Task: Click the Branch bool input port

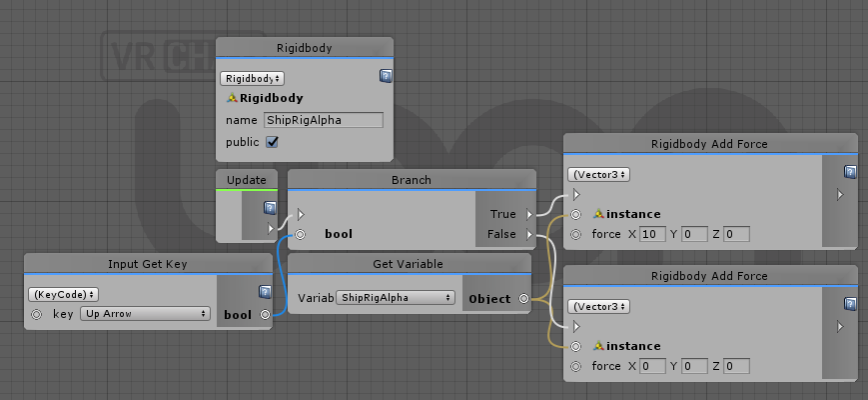Action: (x=300, y=234)
